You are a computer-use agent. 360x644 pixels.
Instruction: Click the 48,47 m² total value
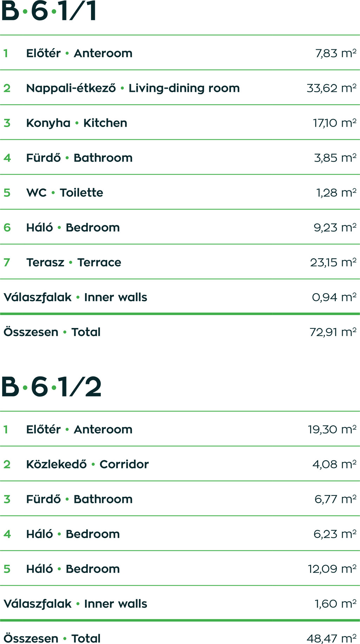pos(332,638)
